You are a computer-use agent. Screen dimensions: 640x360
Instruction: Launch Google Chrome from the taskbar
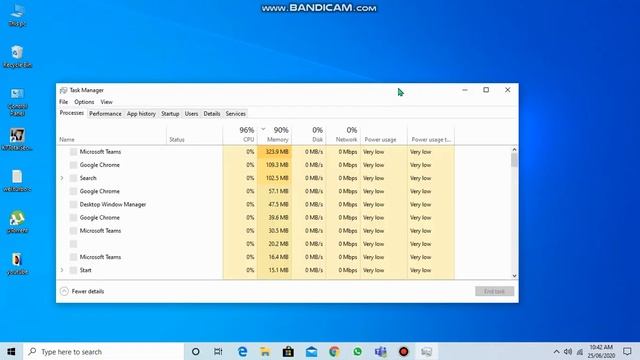(334, 351)
